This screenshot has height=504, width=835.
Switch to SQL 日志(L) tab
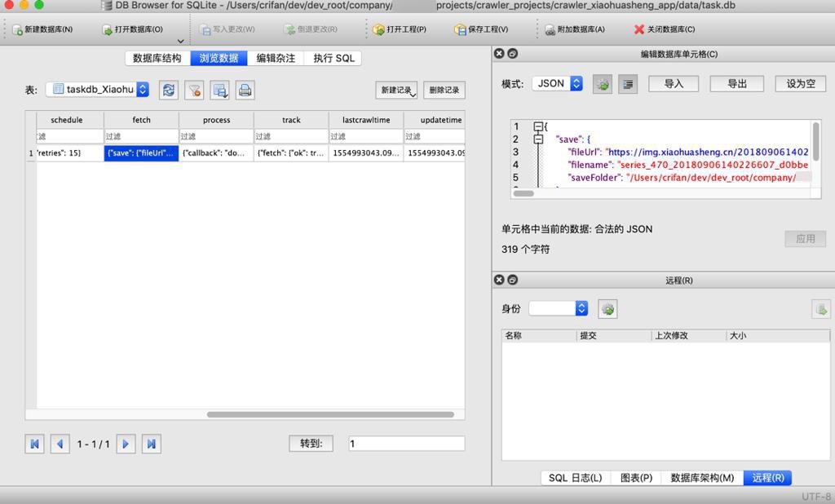[575, 478]
